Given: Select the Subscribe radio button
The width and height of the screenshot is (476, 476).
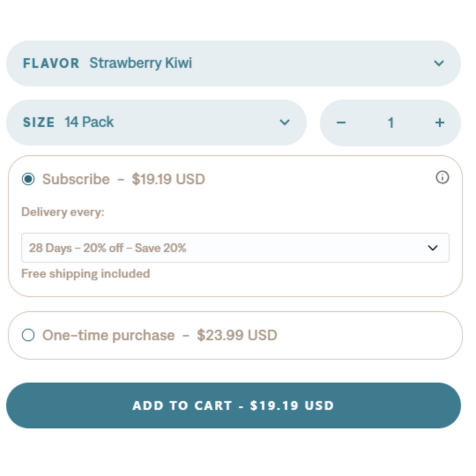Looking at the screenshot, I should point(28,179).
